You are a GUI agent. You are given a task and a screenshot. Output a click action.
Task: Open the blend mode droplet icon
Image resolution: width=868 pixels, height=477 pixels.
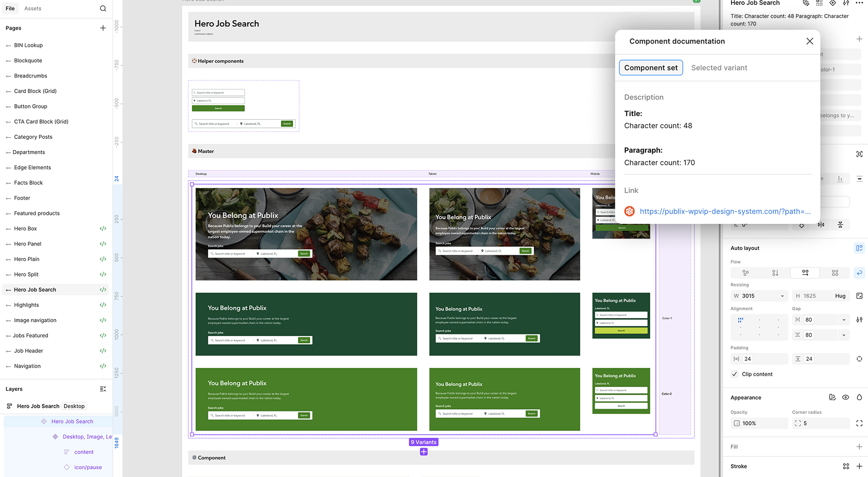(859, 397)
